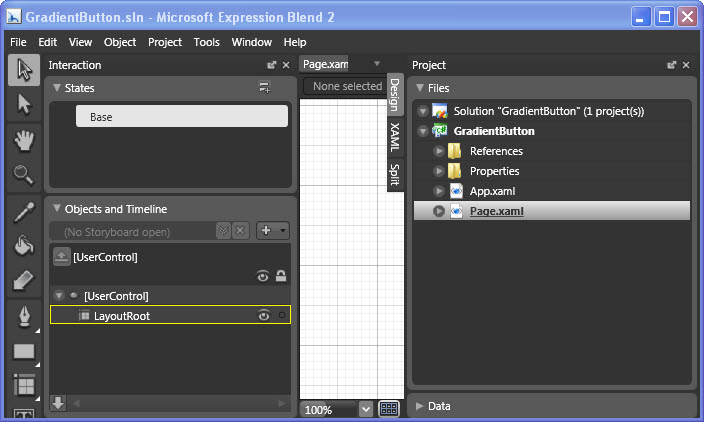Select LayoutRoot in object tree
Image resolution: width=704 pixels, height=422 pixels.
pyautogui.click(x=170, y=315)
